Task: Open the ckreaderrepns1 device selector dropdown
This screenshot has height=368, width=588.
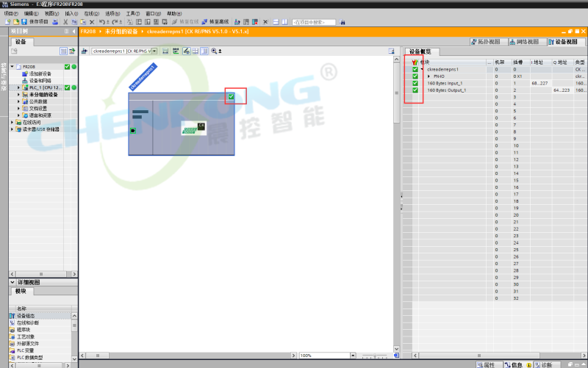Action: click(x=154, y=51)
